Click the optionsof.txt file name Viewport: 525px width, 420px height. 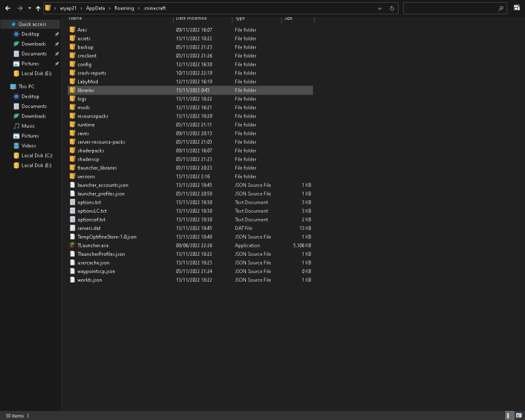[x=92, y=220]
